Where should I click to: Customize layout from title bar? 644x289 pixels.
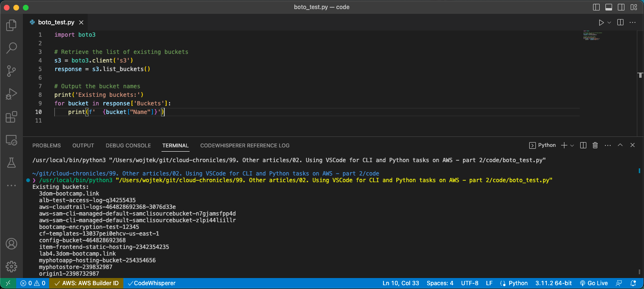click(633, 7)
